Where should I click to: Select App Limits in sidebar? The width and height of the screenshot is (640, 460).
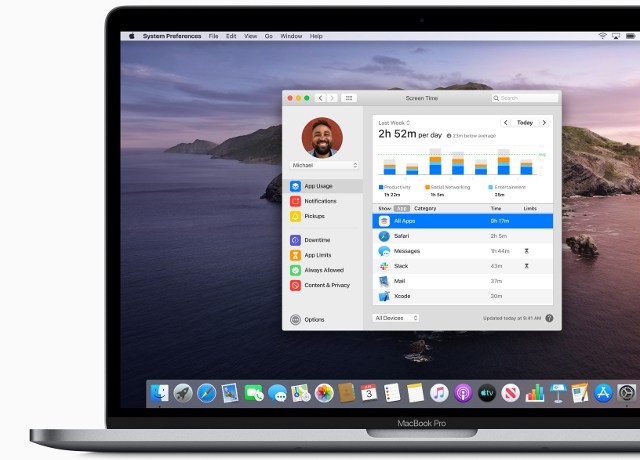pyautogui.click(x=317, y=255)
